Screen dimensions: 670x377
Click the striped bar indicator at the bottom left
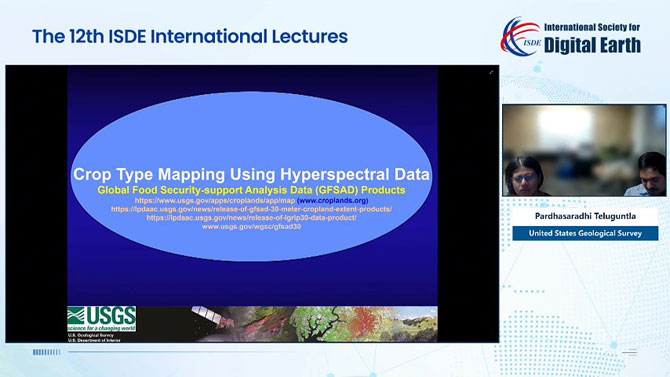(47, 352)
